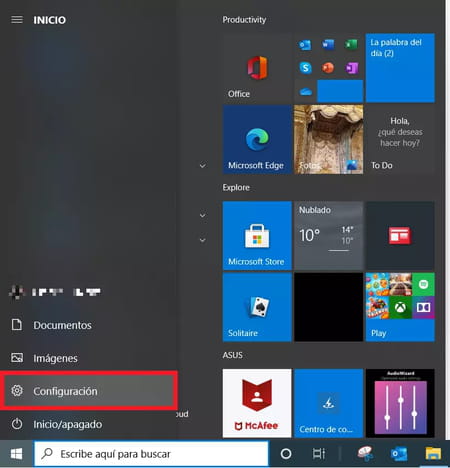Open the To Do tile

tap(400, 139)
